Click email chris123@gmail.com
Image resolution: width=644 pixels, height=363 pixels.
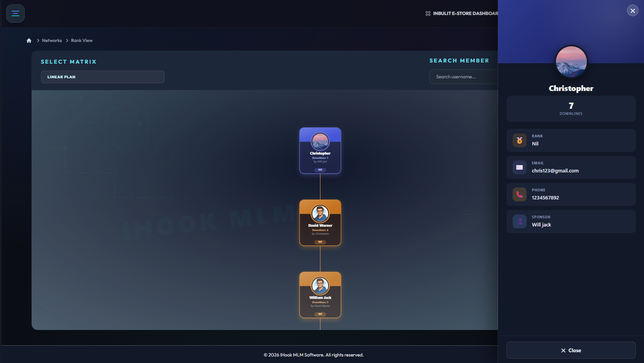555,171
